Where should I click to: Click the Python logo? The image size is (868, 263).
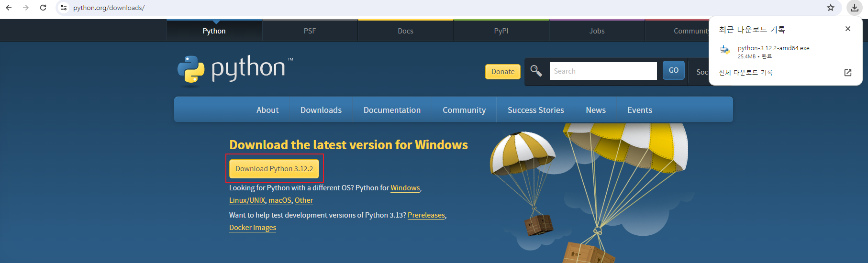point(235,70)
